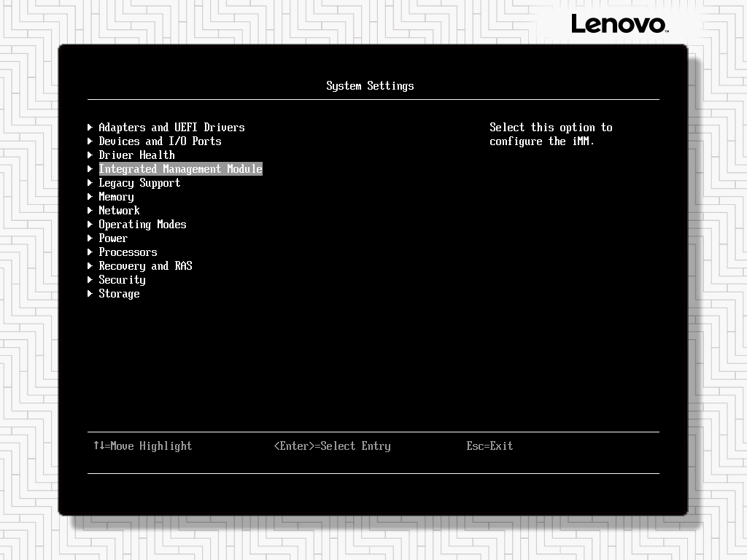Viewport: 747px width, 560px height.
Task: Expand the triangle next to Memory
Action: point(90,197)
